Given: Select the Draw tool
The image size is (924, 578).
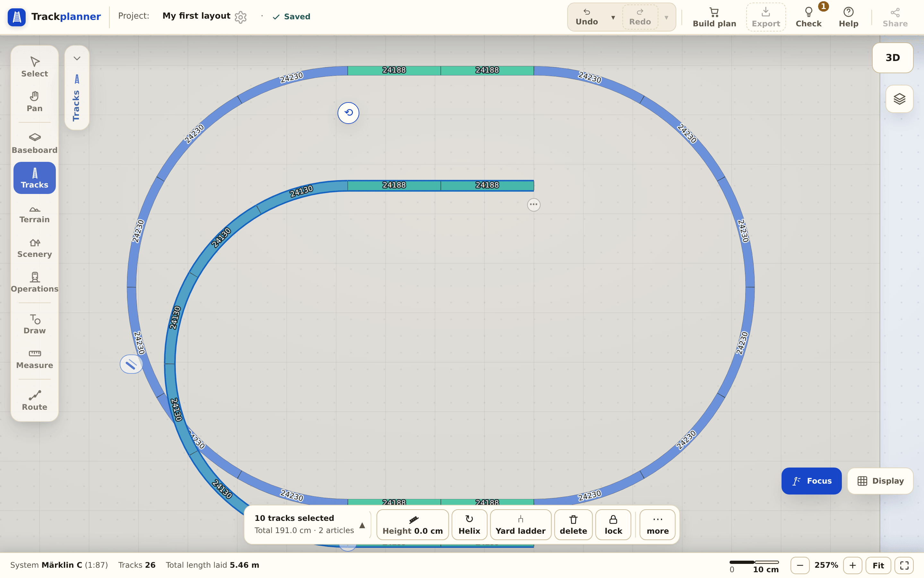Looking at the screenshot, I should tap(34, 324).
